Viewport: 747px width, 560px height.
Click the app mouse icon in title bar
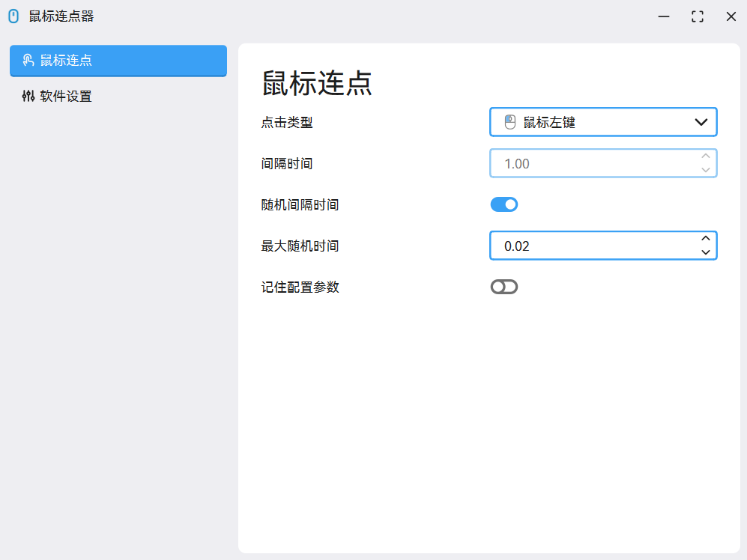(13, 16)
